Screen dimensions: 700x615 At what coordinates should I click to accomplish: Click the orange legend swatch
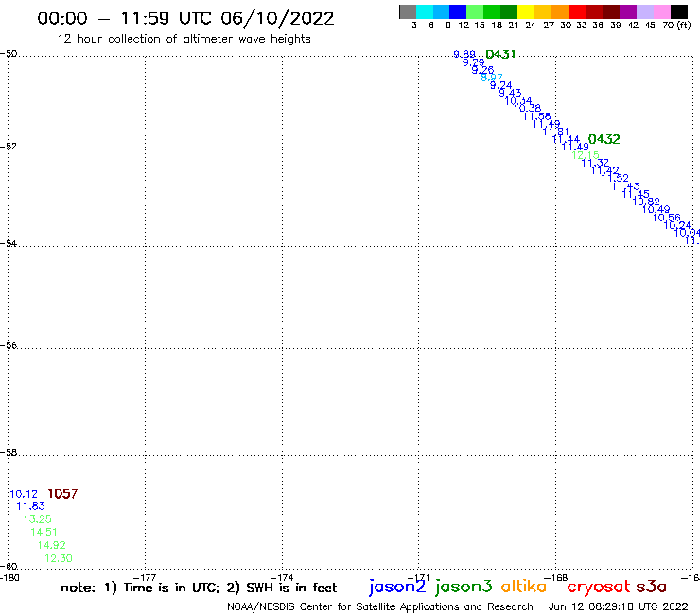click(560, 11)
